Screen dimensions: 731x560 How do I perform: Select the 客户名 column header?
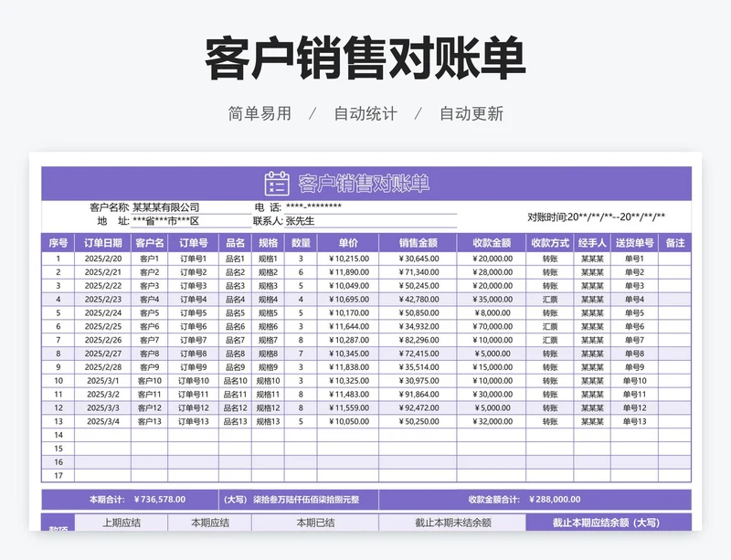150,243
